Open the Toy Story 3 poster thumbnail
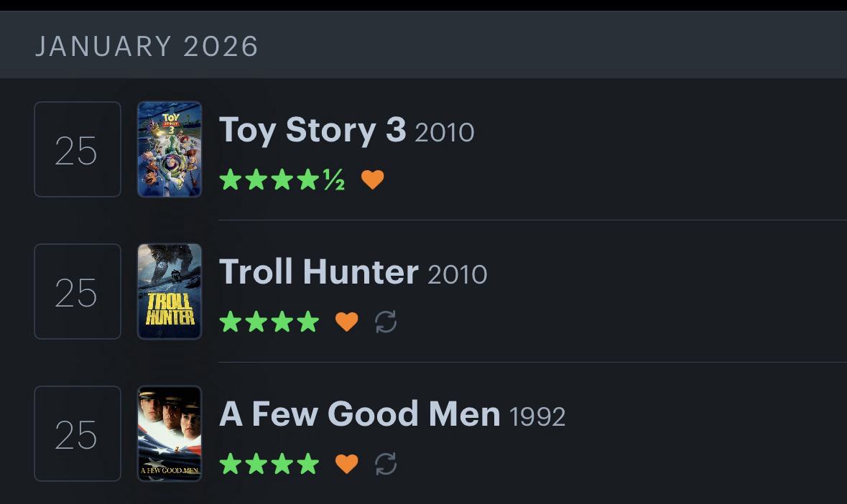Viewport: 847px width, 504px height. tap(170, 149)
